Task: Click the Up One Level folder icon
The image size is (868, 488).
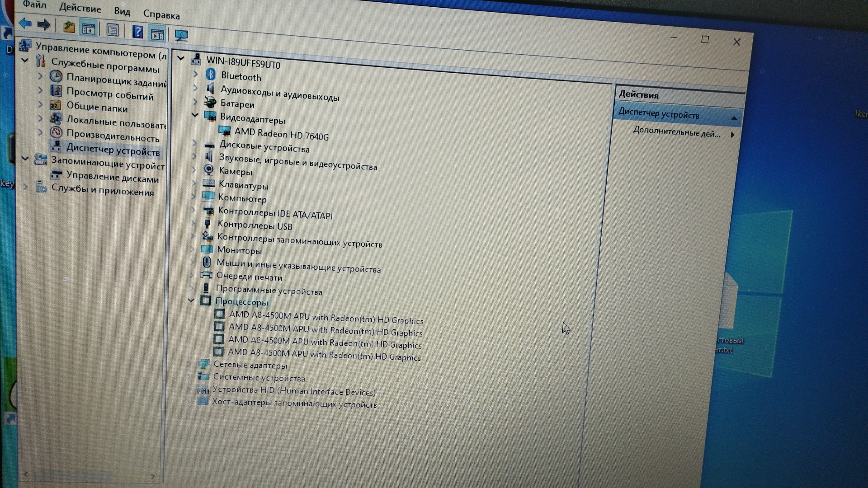Action: (69, 27)
